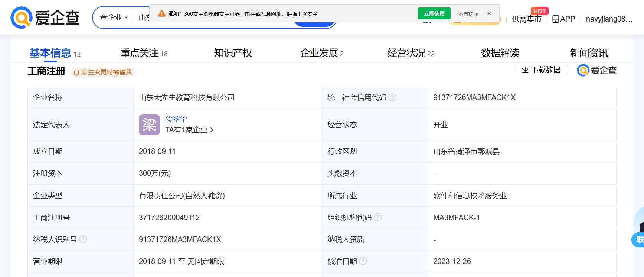Click the approval date 2023-12-26
This screenshot has width=644, height=277.
click(x=452, y=261)
